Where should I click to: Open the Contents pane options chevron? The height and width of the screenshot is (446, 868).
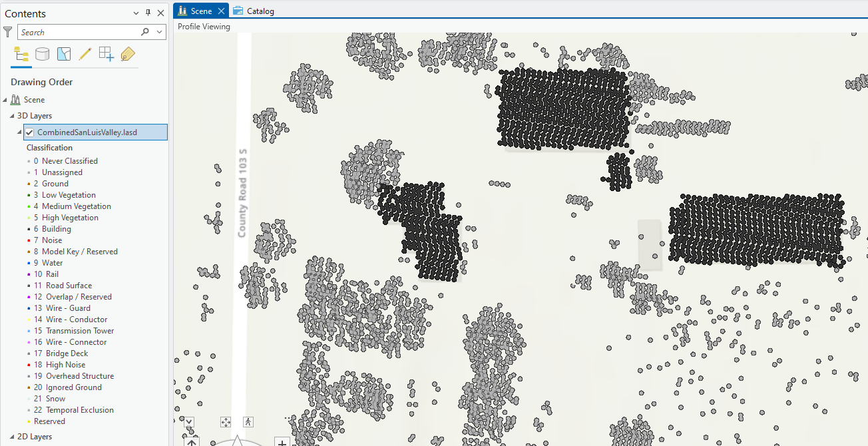tap(136, 13)
